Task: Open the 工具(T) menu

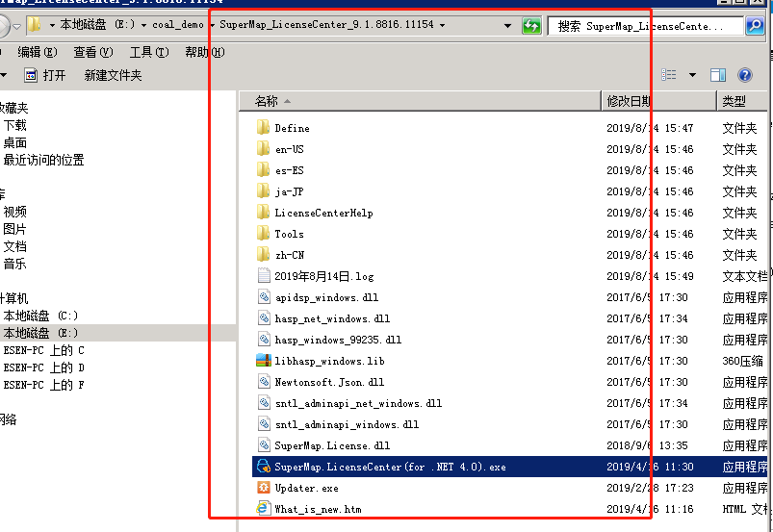Action: (x=149, y=52)
